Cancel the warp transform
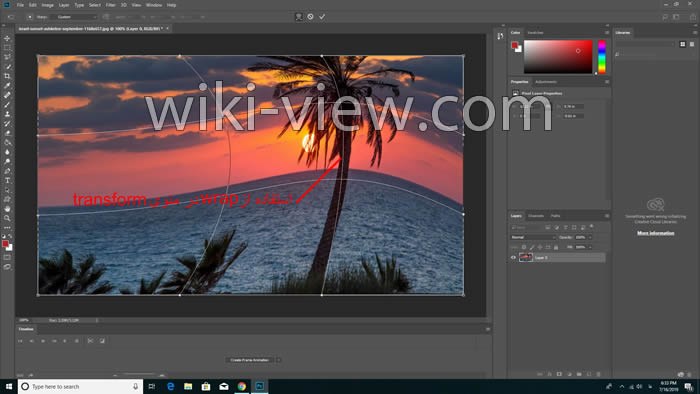 [310, 17]
